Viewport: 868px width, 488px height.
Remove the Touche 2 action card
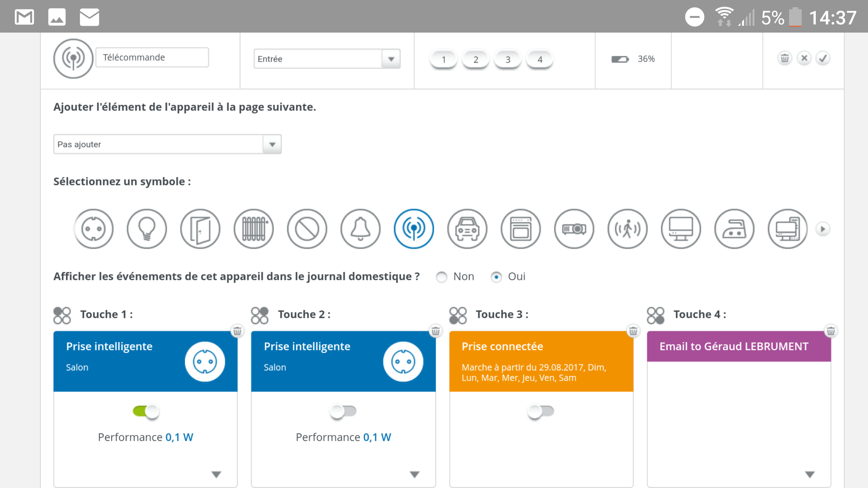tap(436, 331)
